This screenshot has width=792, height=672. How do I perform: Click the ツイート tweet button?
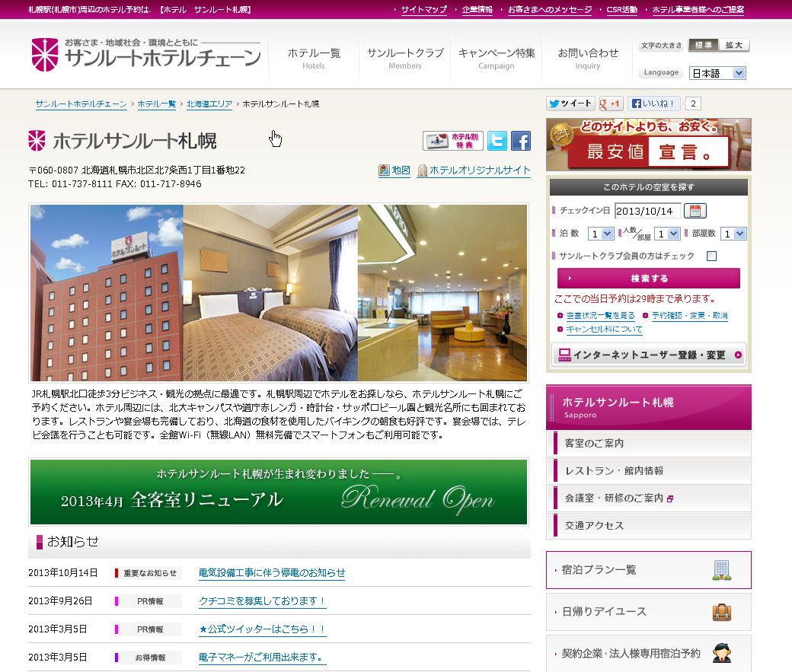[x=570, y=104]
